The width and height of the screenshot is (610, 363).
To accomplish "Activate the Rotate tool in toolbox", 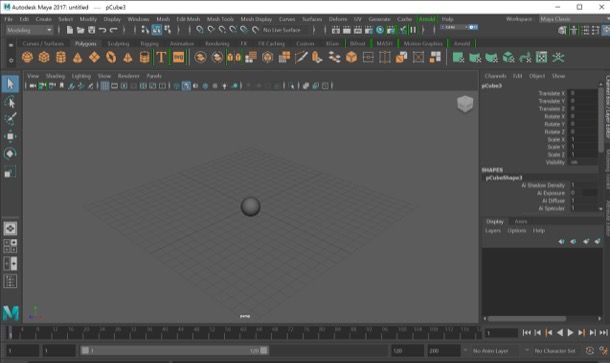I will click(10, 154).
